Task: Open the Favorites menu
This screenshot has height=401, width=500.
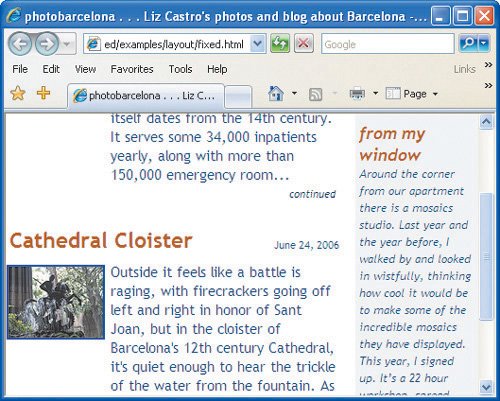Action: [132, 69]
